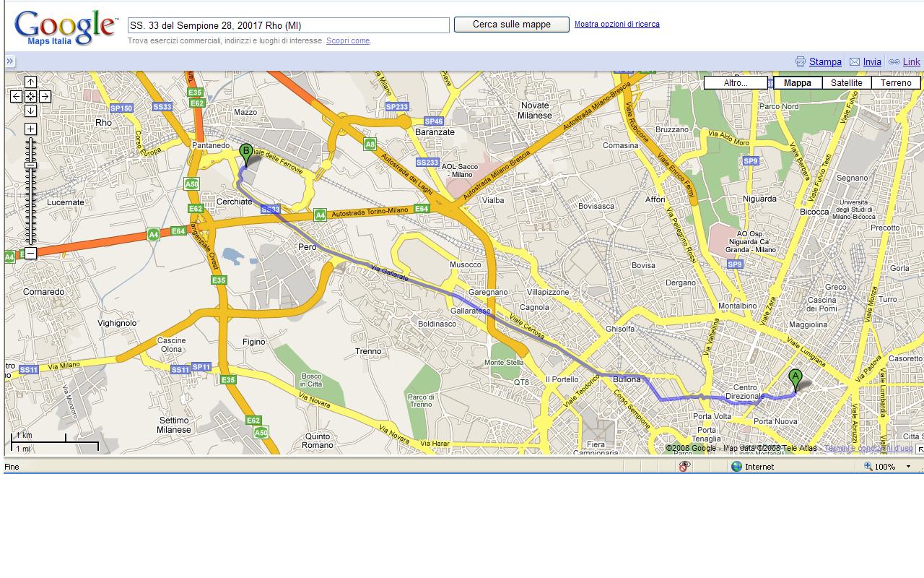Click the SS233 road shield
The width and height of the screenshot is (924, 578).
[x=427, y=163]
